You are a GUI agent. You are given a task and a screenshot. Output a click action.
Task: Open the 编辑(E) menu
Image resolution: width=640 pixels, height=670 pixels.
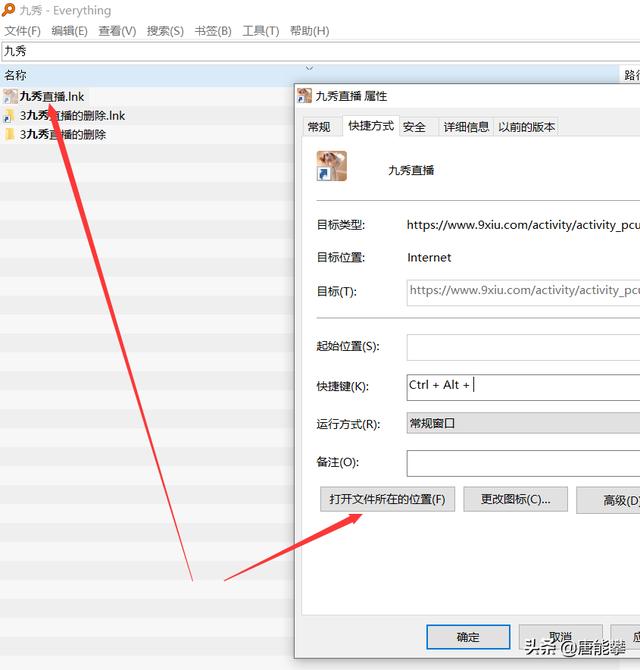click(x=69, y=31)
